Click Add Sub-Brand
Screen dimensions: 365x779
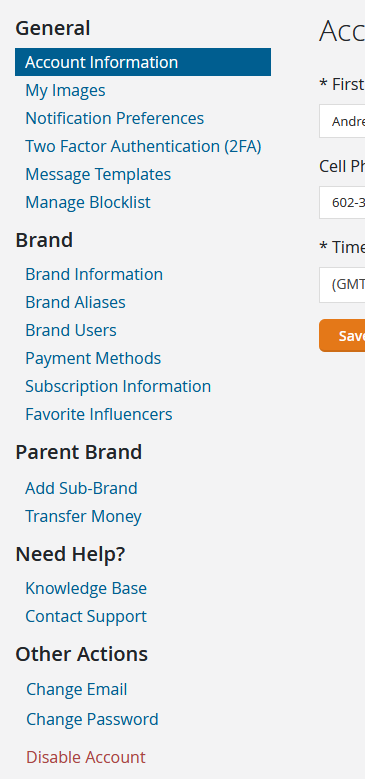tap(81, 488)
